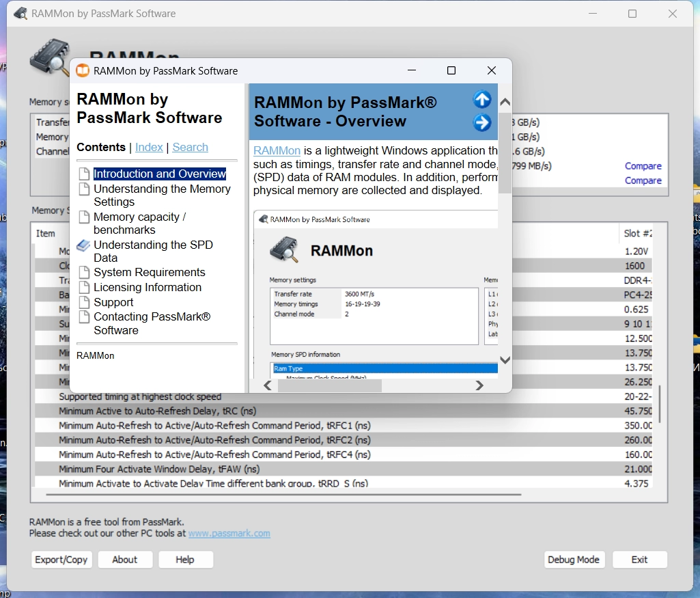Minimize the help window
This screenshot has width=700, height=598.
coord(412,70)
